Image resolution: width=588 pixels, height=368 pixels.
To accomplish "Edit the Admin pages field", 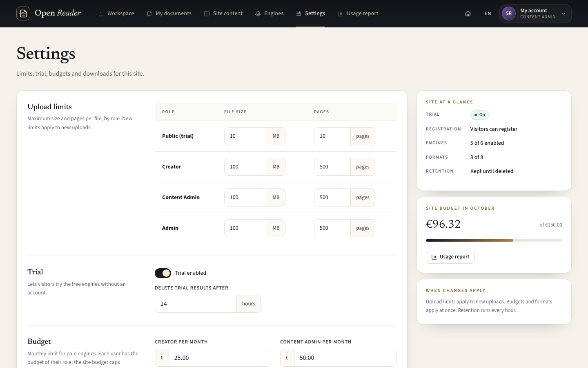I will point(332,228).
